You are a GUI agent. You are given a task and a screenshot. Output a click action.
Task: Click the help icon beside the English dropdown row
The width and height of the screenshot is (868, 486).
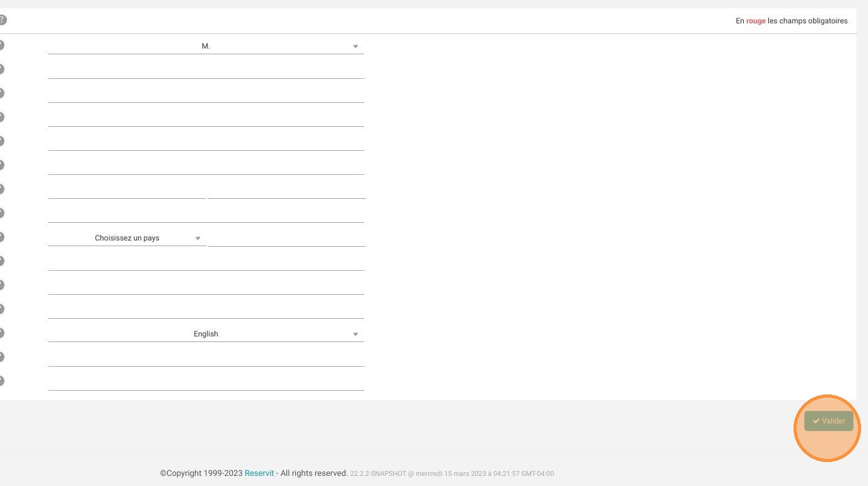click(x=1, y=333)
